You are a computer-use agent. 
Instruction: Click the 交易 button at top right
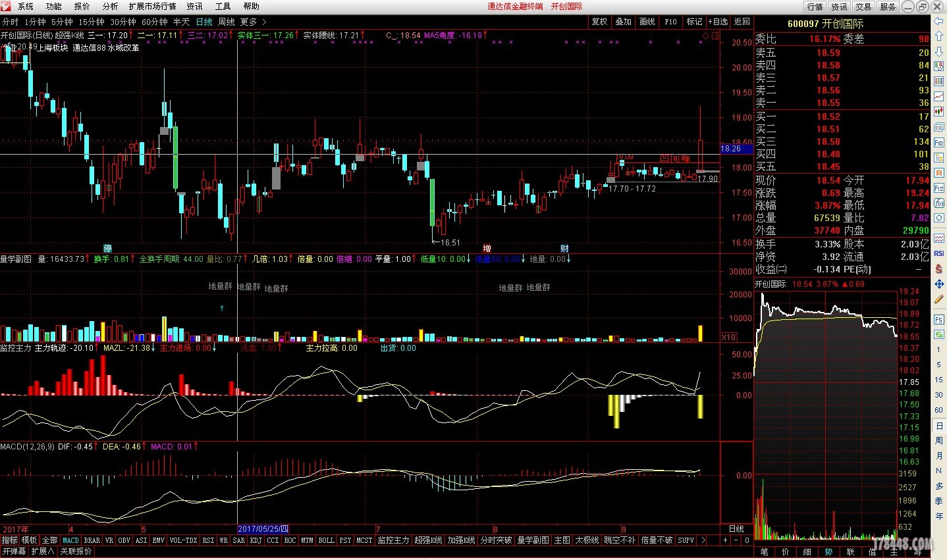pyautogui.click(x=863, y=7)
